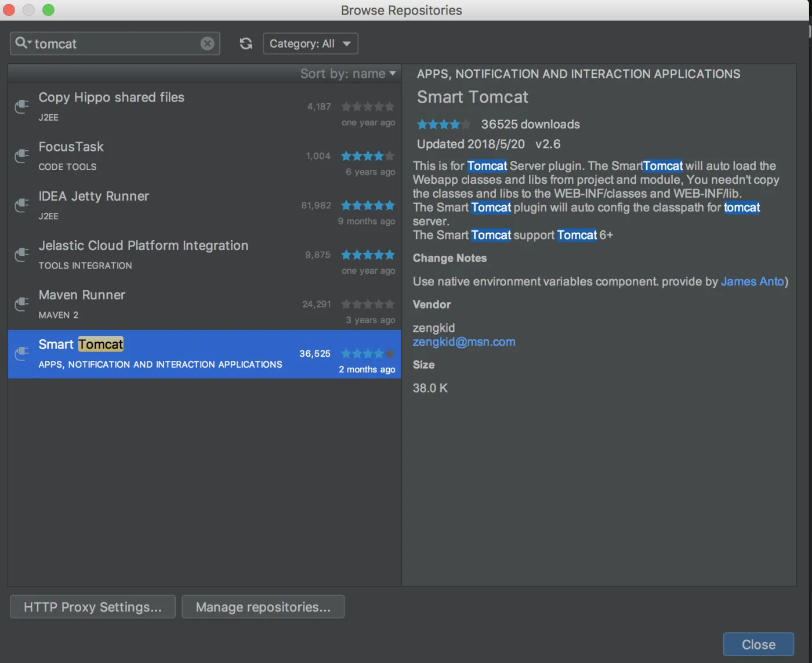Image resolution: width=812 pixels, height=663 pixels.
Task: Click Maven Runner star rating
Action: click(x=368, y=304)
